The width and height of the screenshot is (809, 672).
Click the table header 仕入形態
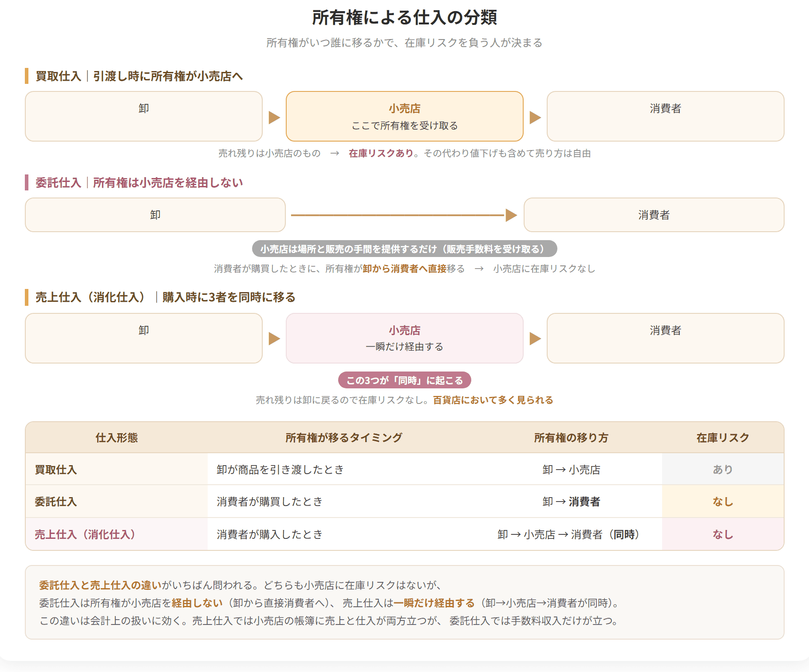117,438
